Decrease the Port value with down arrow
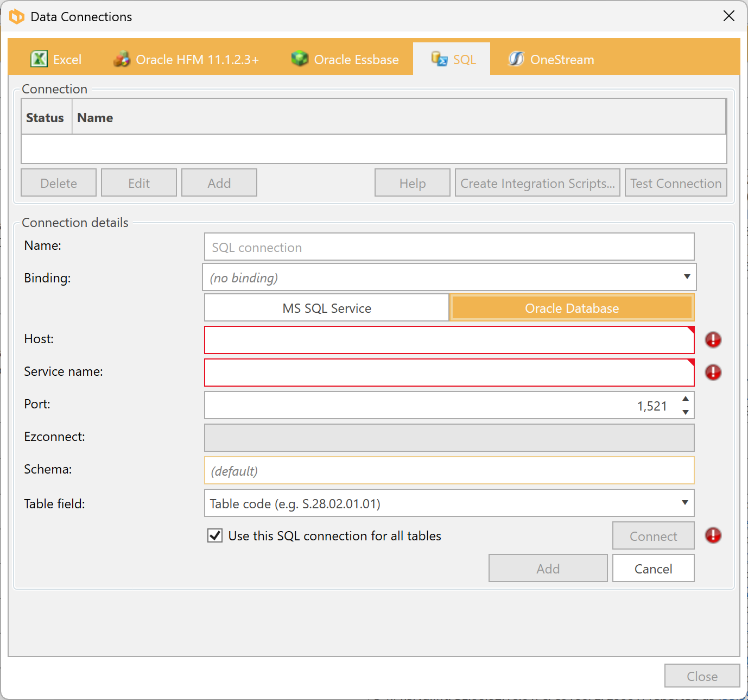Screen dimensions: 748x700 click(686, 412)
